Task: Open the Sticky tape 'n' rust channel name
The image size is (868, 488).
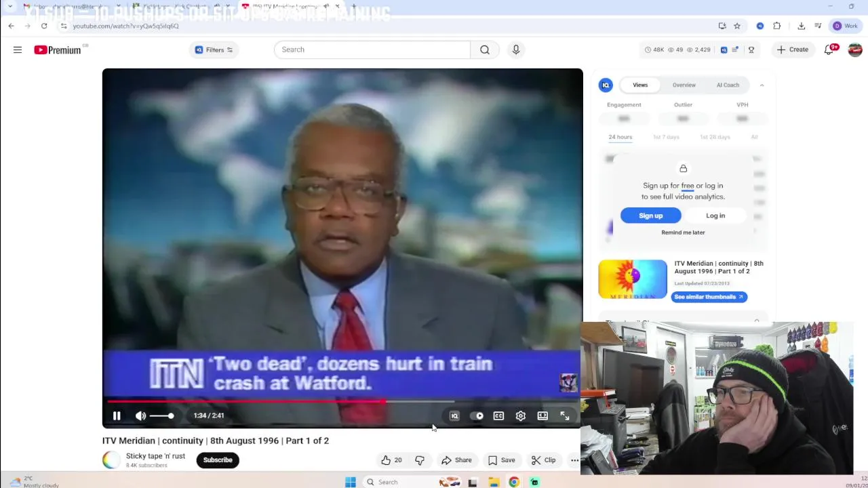Action: pyautogui.click(x=155, y=456)
